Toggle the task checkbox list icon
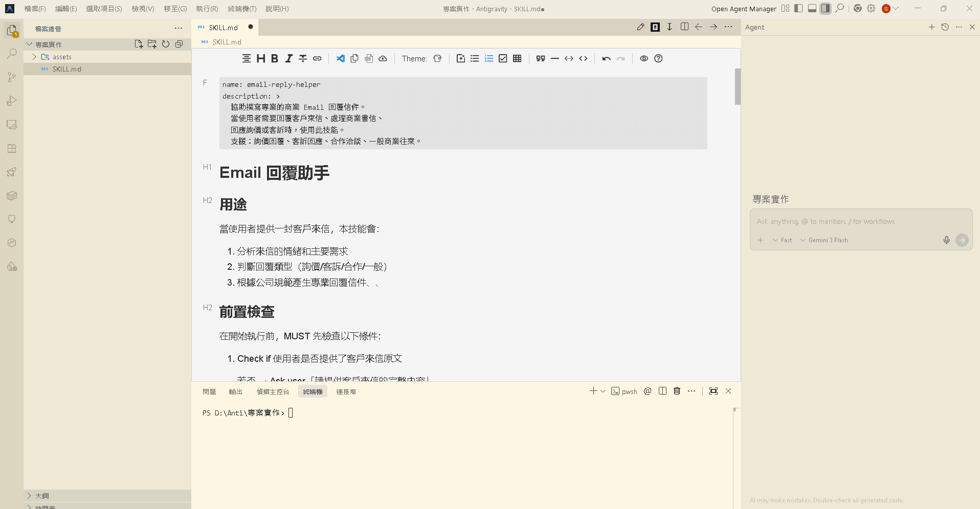The height and width of the screenshot is (509, 980). click(503, 58)
